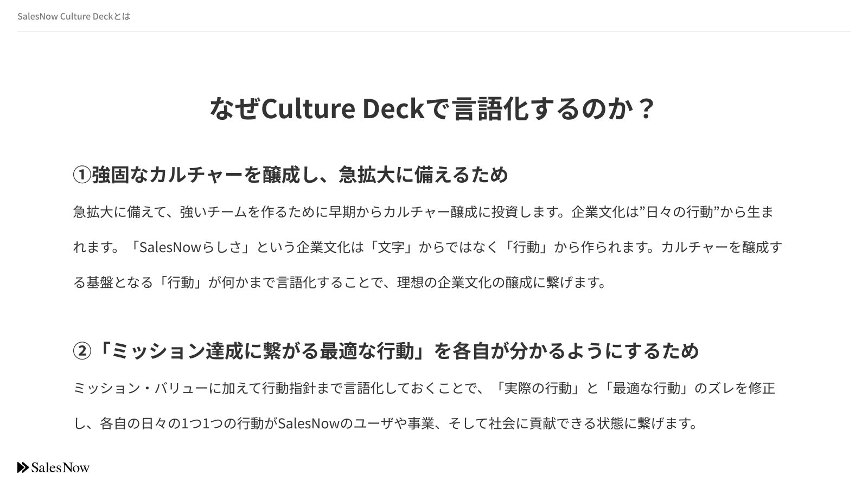This screenshot has height=488, width=868.
Task: Click the line starting "る基盤となる「行動」"
Action: click(x=340, y=282)
